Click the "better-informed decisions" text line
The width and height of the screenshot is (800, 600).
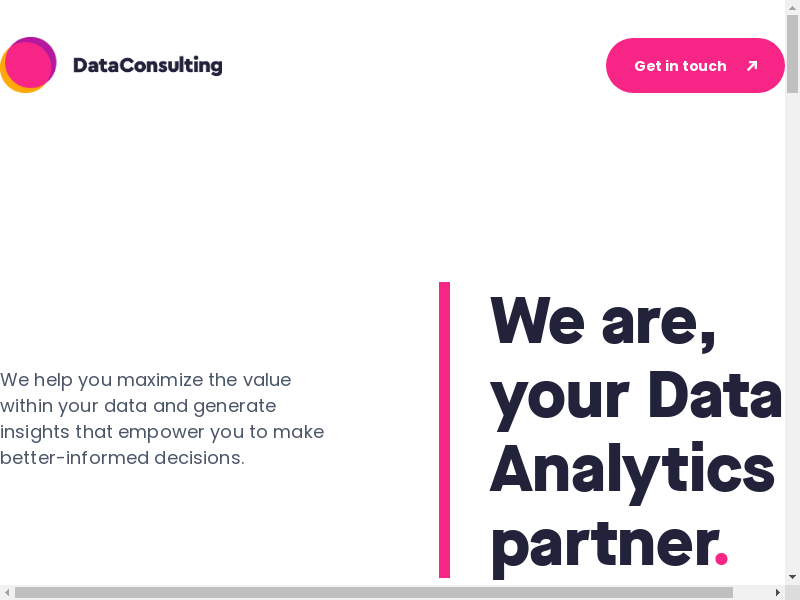pos(122,458)
